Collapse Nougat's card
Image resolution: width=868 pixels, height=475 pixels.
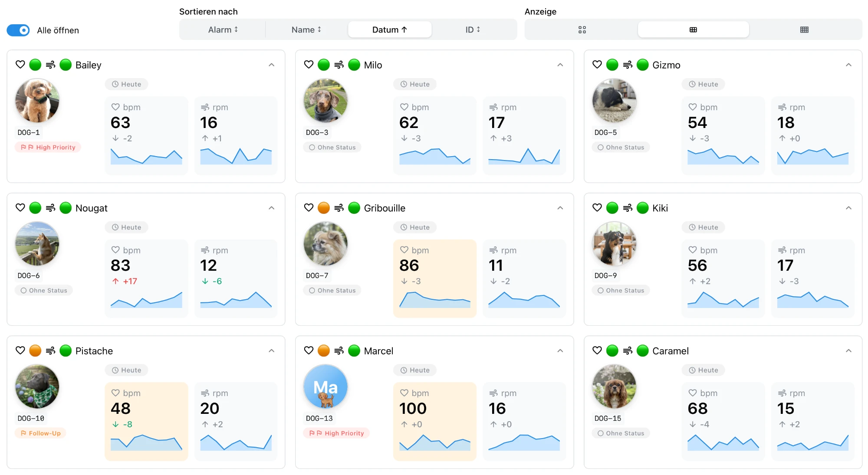272,208
